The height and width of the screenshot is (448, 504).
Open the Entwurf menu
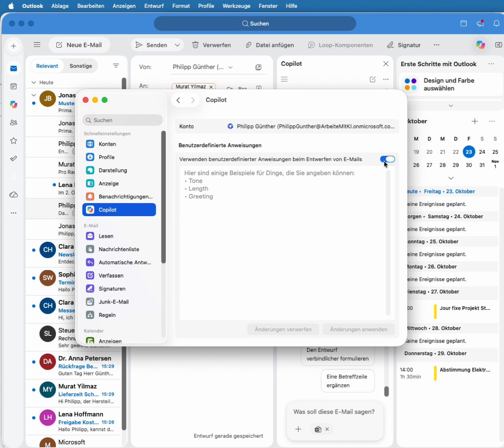coord(154,6)
